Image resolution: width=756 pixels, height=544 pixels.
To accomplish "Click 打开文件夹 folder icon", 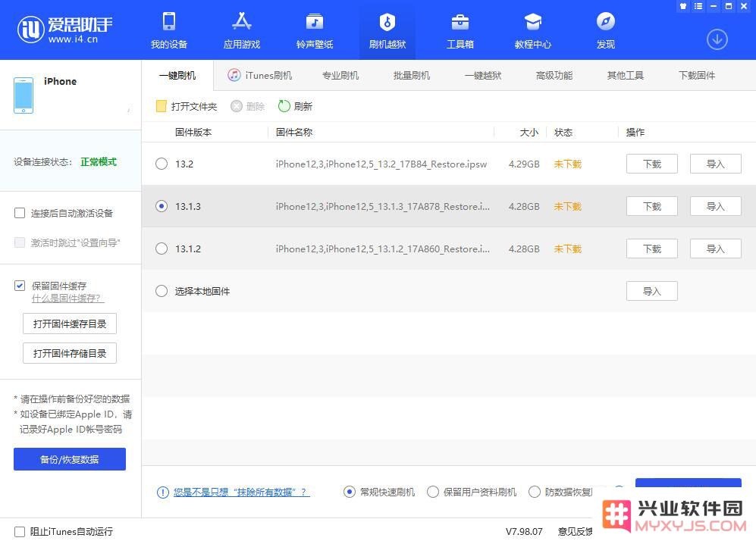I will (x=161, y=106).
